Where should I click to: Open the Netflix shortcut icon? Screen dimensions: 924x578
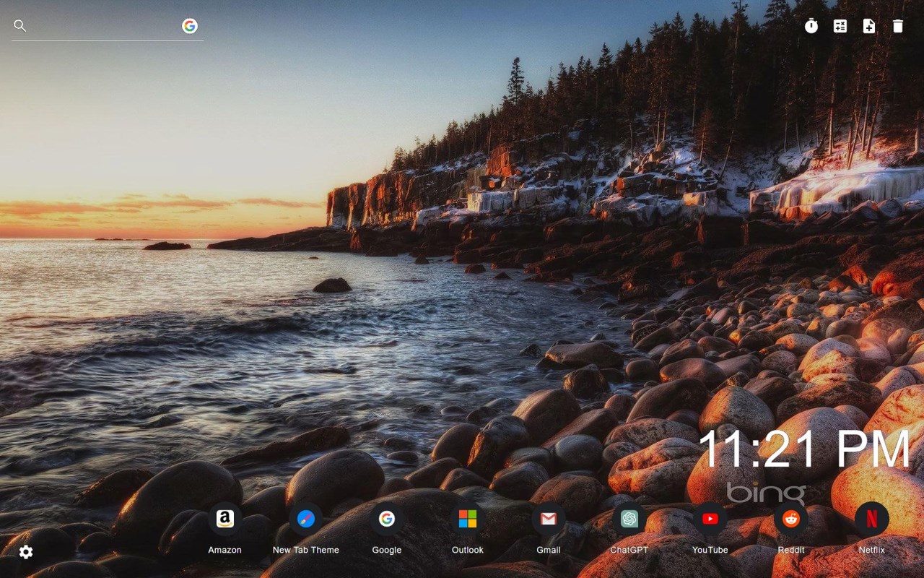(872, 519)
